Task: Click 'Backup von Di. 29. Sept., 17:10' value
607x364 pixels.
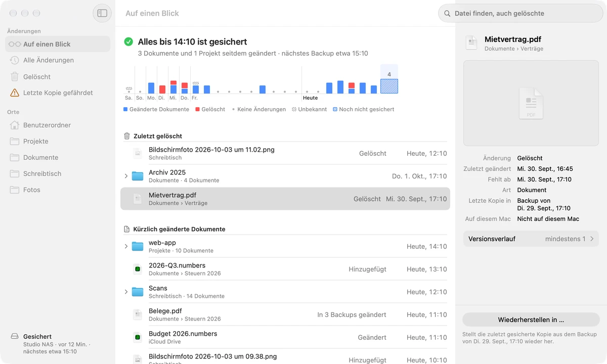Action: pos(544,204)
